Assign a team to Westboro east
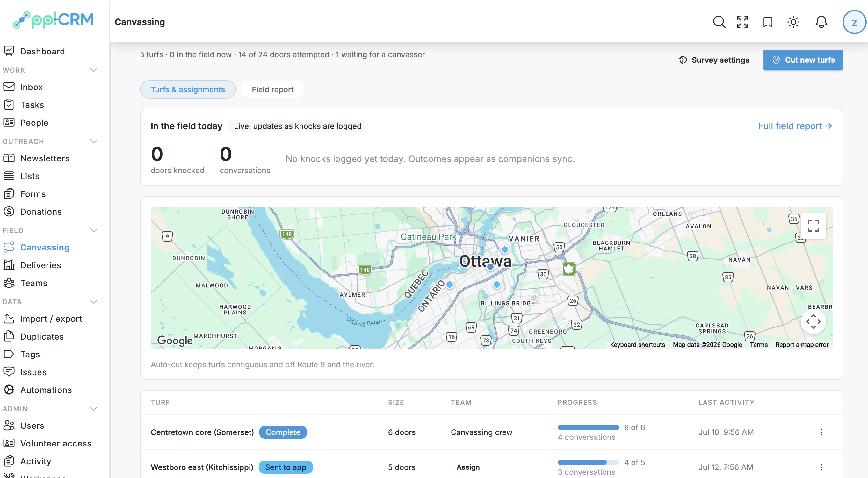Image resolution: width=868 pixels, height=478 pixels. click(468, 467)
